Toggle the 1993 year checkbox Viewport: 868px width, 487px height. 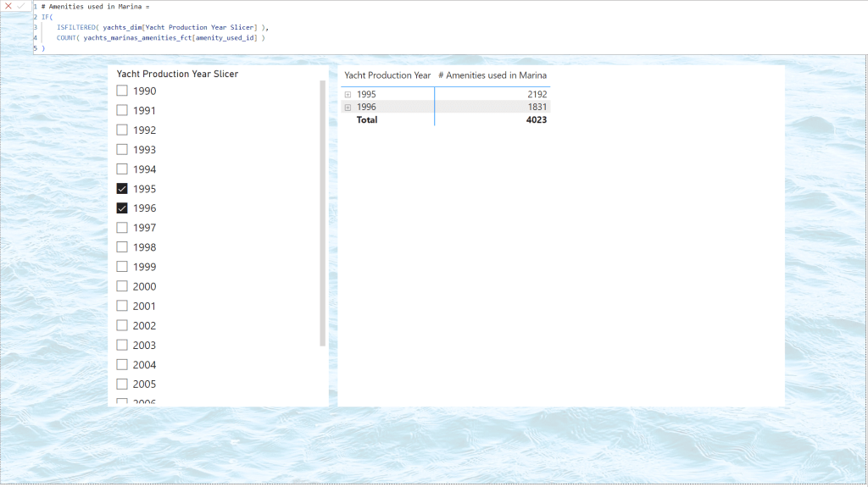click(x=122, y=150)
